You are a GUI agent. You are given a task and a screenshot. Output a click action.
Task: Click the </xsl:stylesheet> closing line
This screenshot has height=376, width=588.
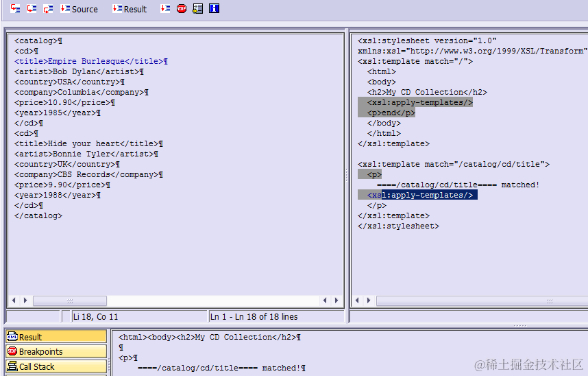click(398, 226)
